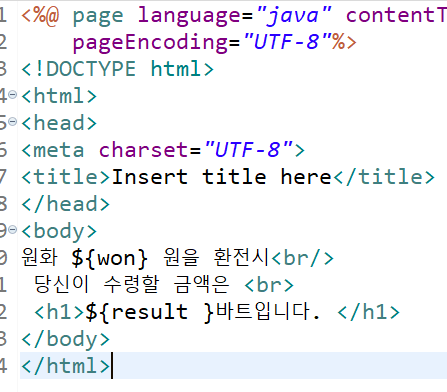Click the text "Insert title here"

pos(221,177)
